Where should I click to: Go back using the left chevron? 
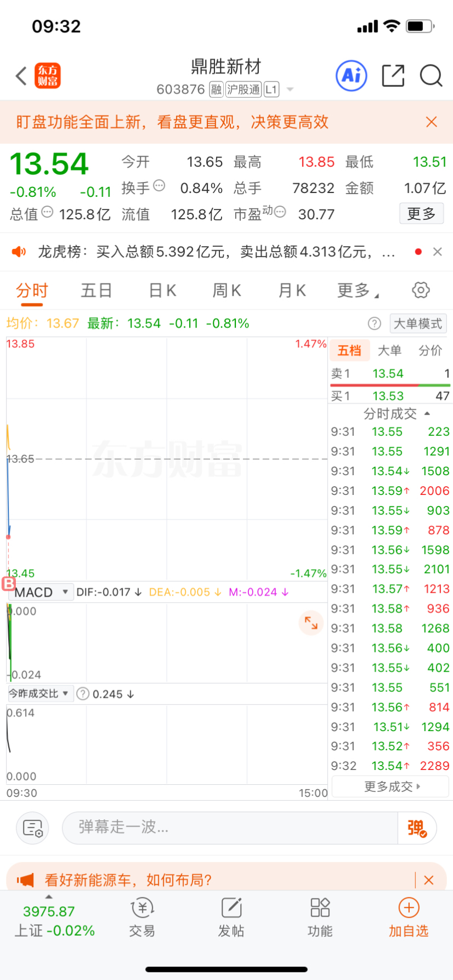(21, 75)
